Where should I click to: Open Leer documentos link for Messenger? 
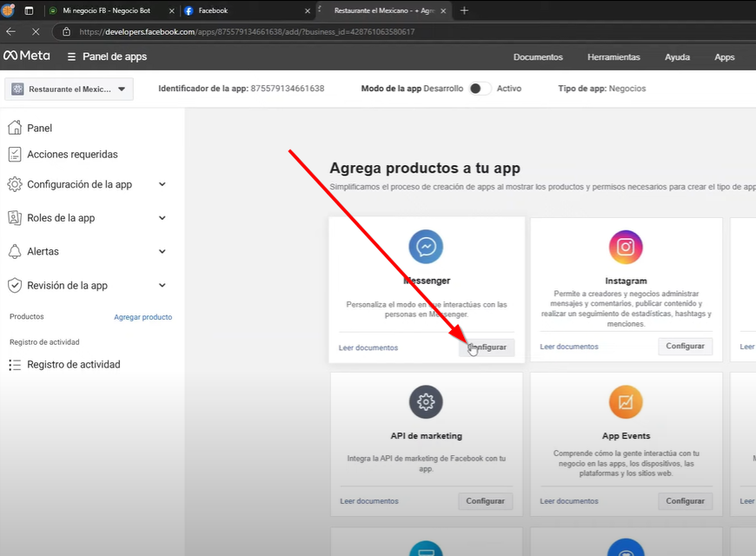coord(368,347)
